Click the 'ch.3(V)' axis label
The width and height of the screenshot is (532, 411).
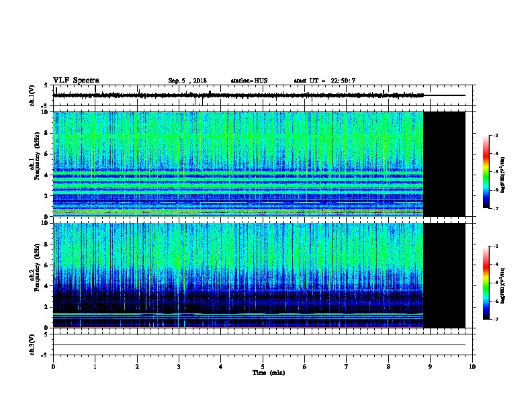32,345
